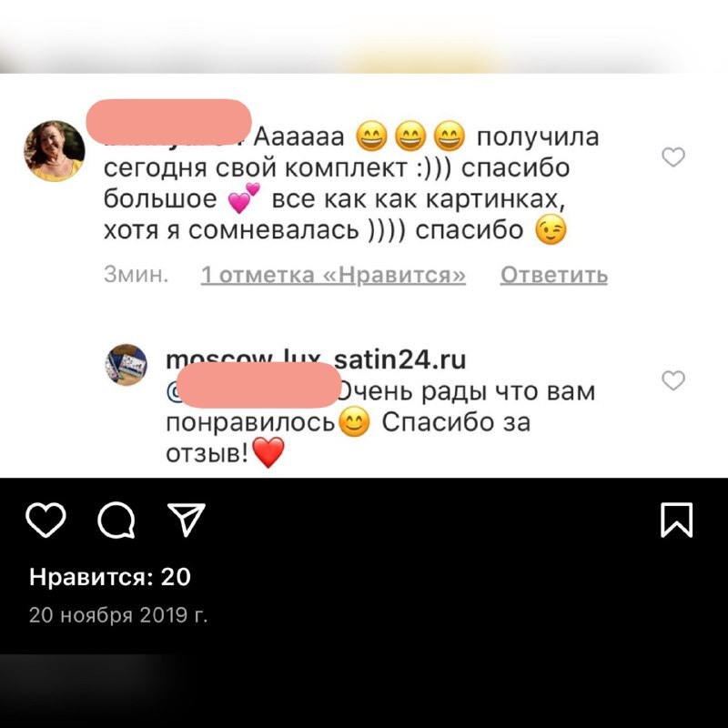Click the winking emoji ending the first comment
Screen dimensions: 728x728
(x=551, y=230)
